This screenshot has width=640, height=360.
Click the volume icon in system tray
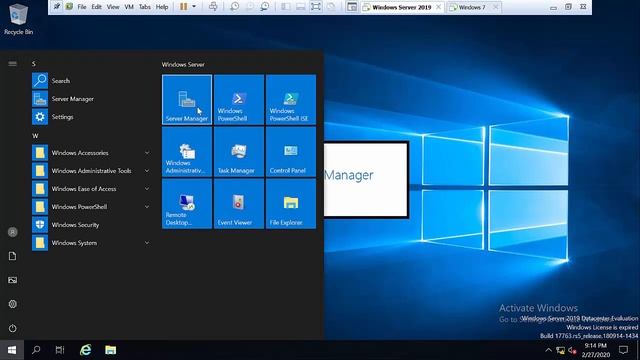point(572,350)
